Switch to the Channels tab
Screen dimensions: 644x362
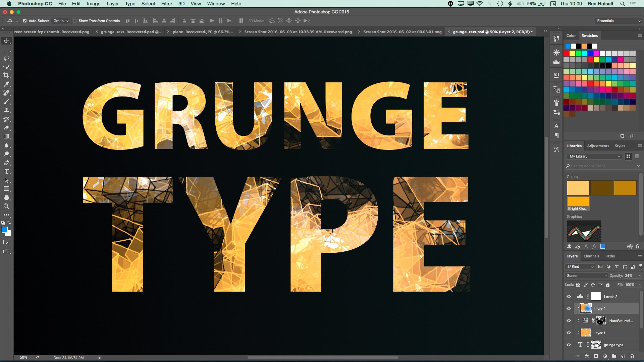[x=591, y=256]
